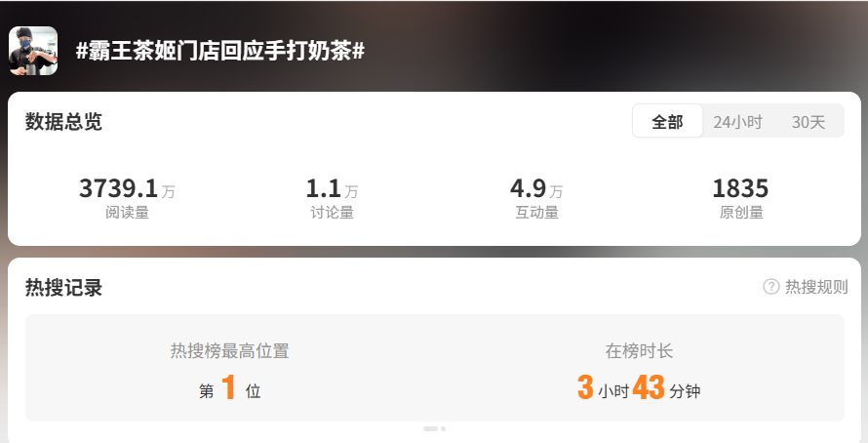Screen dimensions: 868x443
Task: Click the active first carousel page indicator
Action: click(x=431, y=428)
